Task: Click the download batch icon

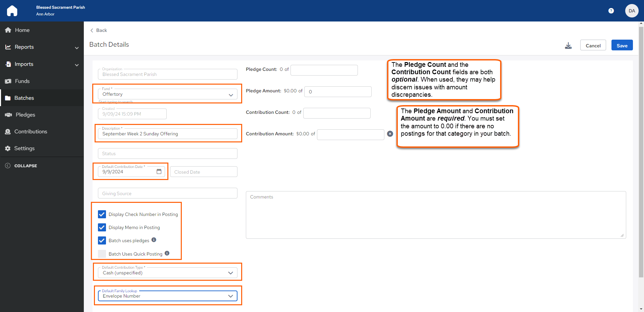Action: click(x=568, y=46)
